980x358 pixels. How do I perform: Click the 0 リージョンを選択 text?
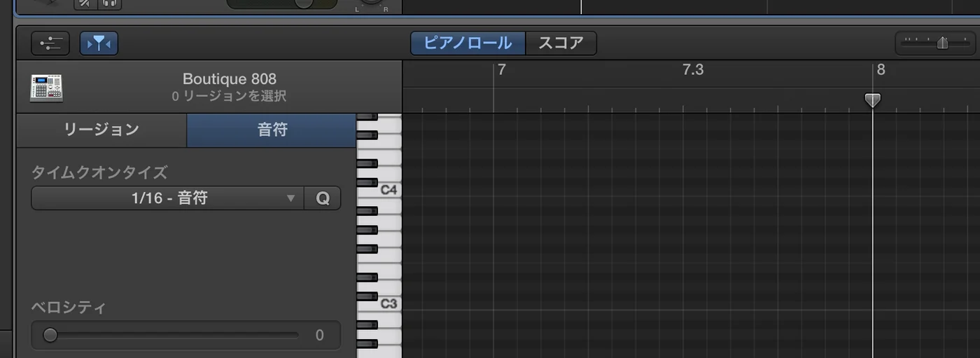point(229,97)
